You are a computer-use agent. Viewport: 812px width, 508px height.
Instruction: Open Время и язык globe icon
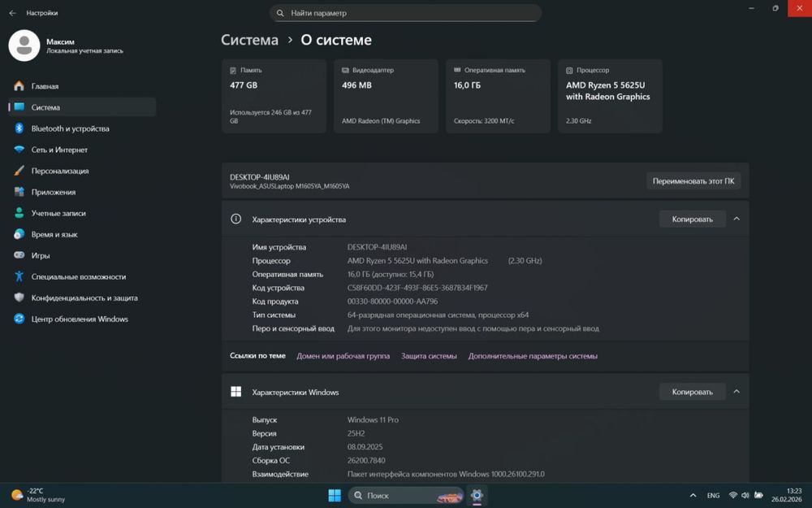click(x=19, y=234)
